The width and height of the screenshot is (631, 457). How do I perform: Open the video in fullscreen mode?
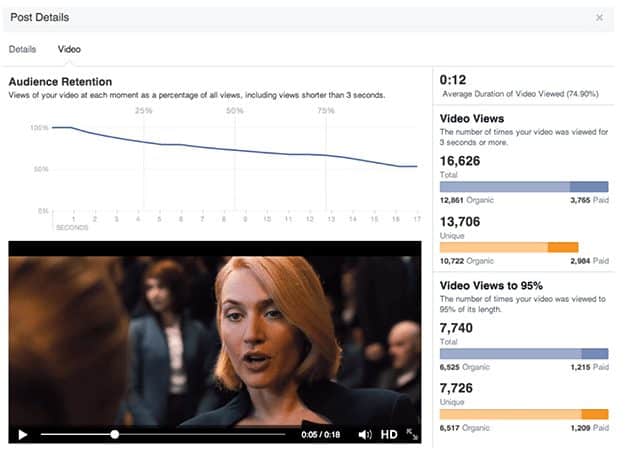click(412, 434)
